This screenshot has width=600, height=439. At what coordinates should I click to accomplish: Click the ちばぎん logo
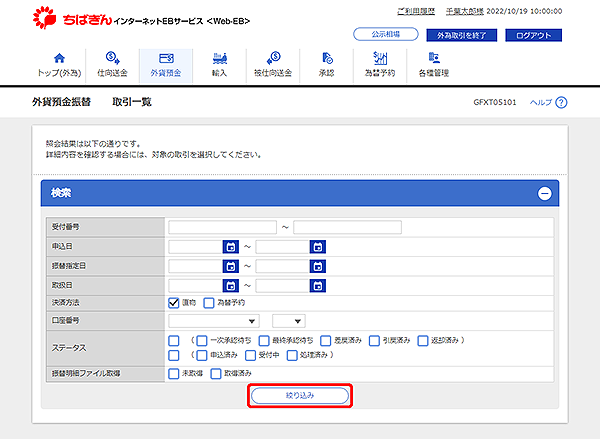[x=72, y=18]
